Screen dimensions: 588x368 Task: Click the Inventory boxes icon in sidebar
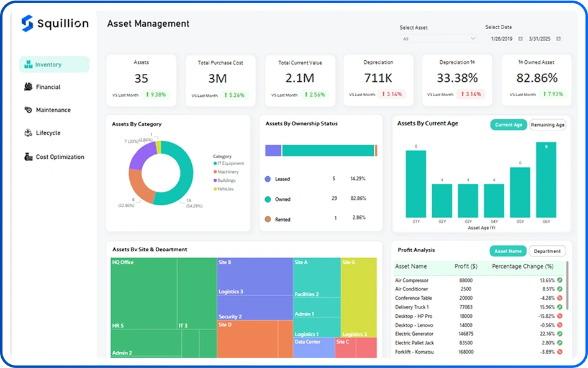click(x=28, y=65)
